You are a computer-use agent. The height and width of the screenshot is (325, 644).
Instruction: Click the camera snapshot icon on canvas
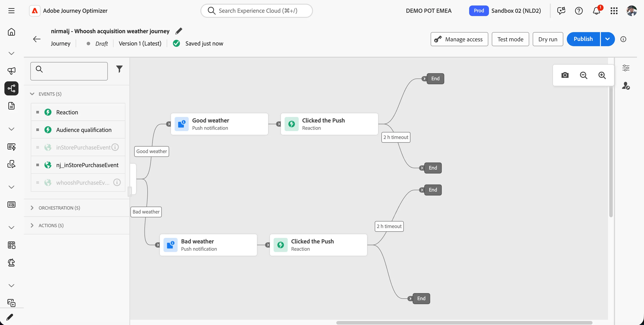pos(565,75)
